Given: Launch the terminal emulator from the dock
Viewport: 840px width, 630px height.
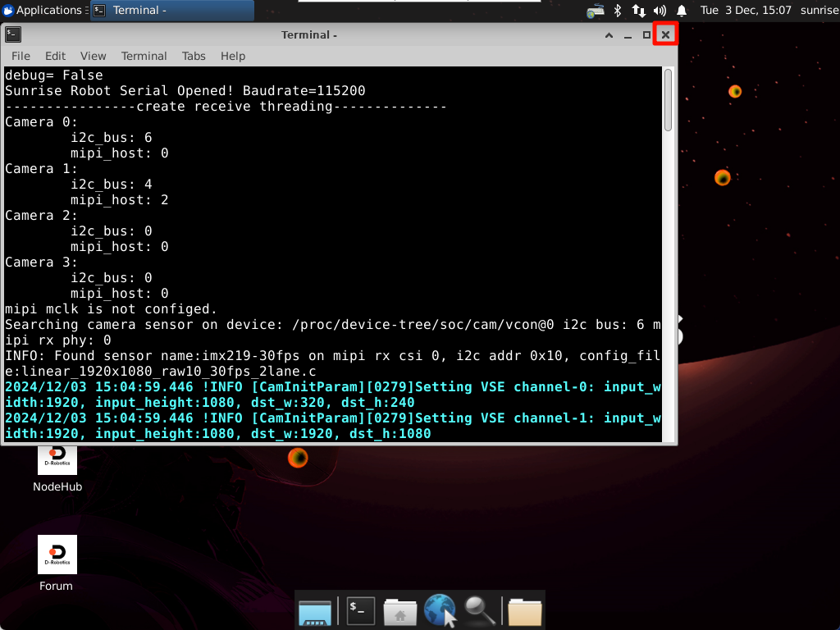Looking at the screenshot, I should click(x=361, y=610).
